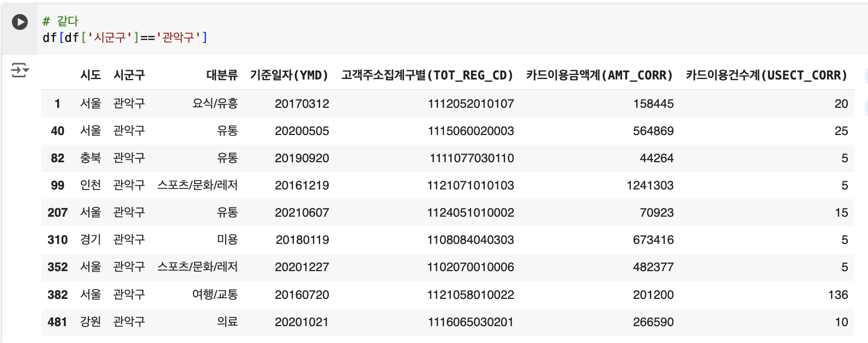868x343 pixels.
Task: Click row index 99
Action: pos(57,185)
